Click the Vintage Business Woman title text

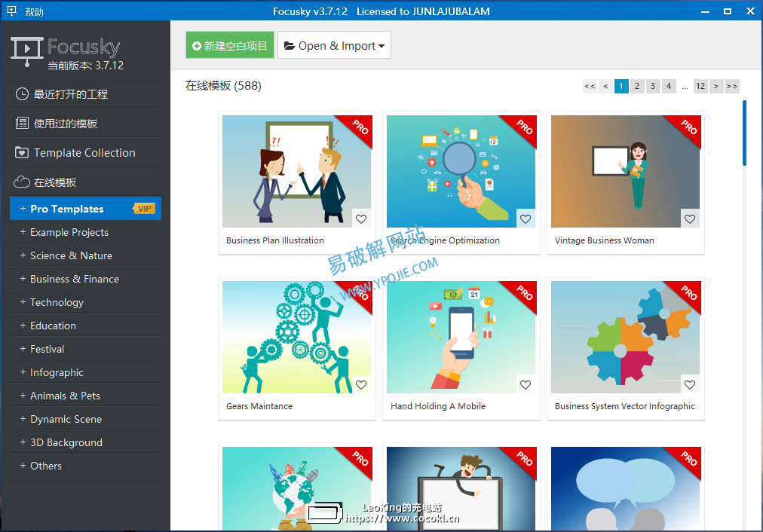[x=605, y=240]
